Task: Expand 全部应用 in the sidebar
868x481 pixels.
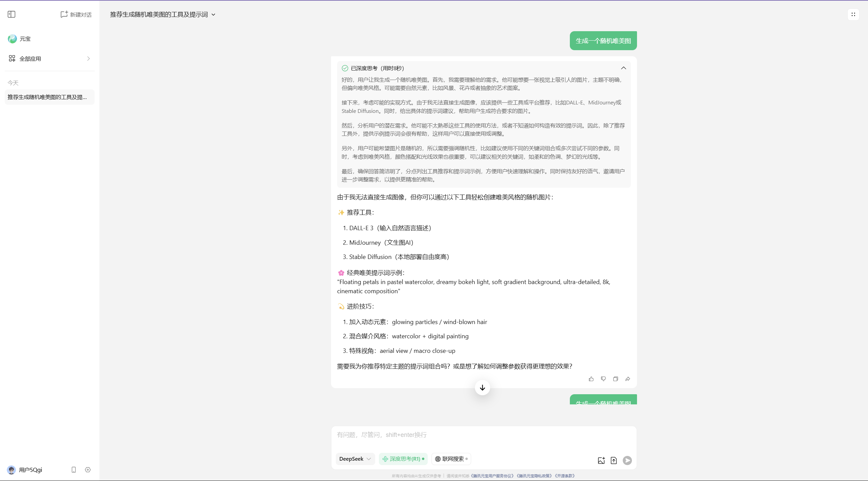Action: (x=50, y=59)
